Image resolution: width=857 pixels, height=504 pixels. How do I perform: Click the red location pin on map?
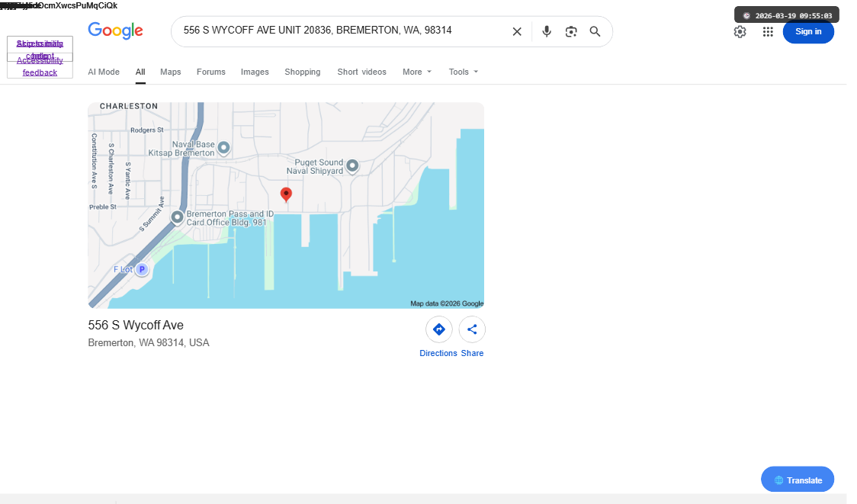click(286, 194)
